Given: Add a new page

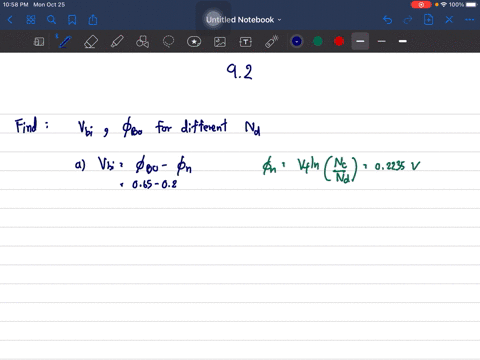Looking at the screenshot, I should click(x=428, y=20).
